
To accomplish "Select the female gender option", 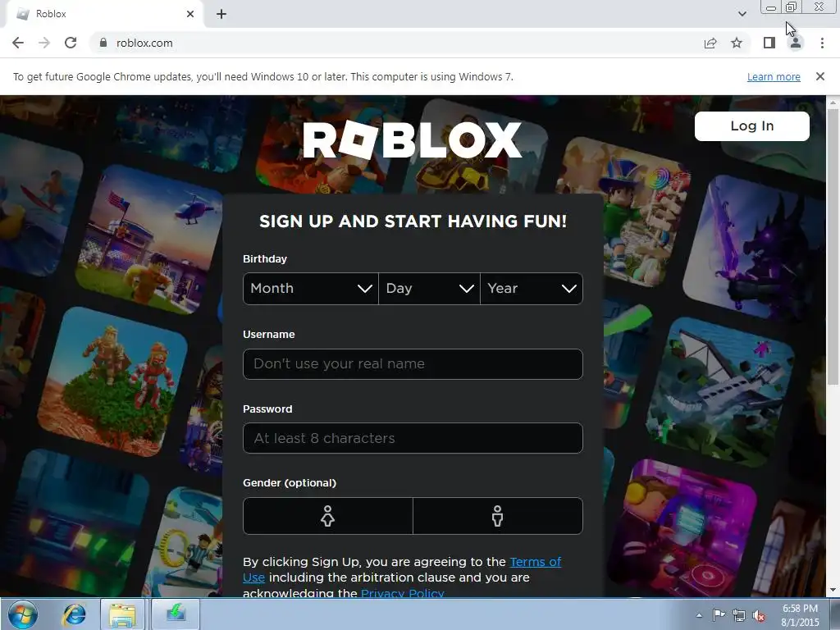I will pos(328,516).
